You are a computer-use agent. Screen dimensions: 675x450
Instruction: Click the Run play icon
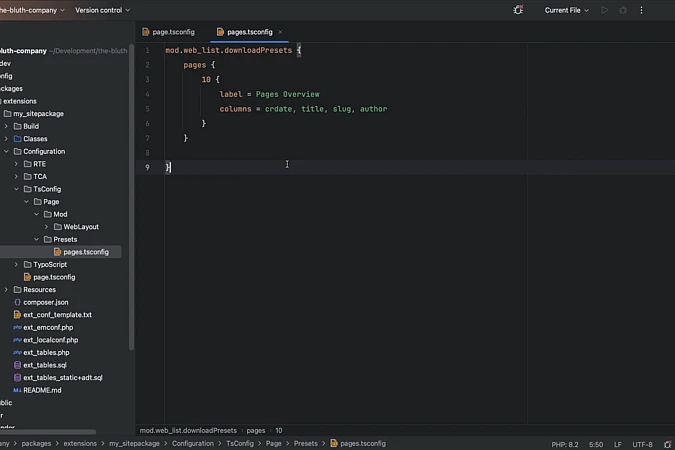coord(604,10)
